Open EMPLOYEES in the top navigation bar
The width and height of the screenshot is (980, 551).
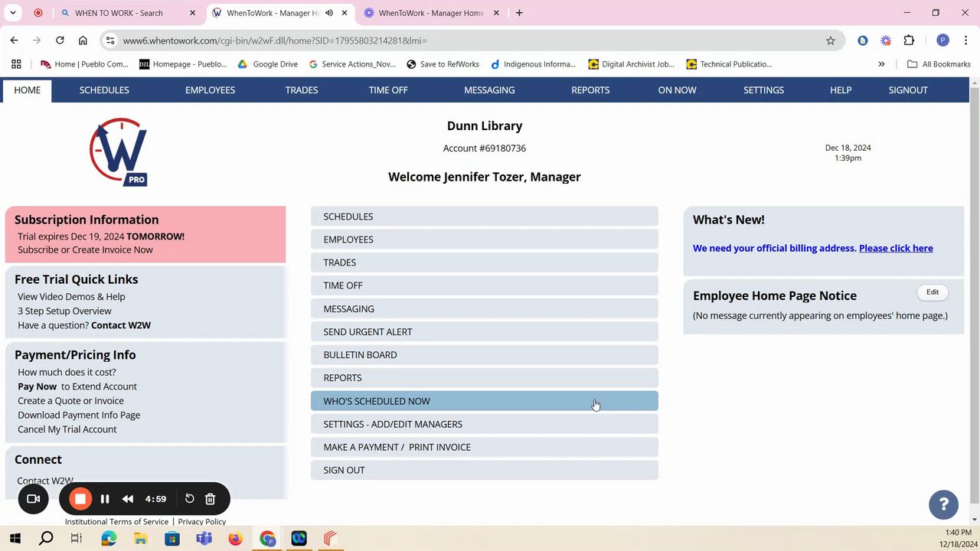coord(210,90)
